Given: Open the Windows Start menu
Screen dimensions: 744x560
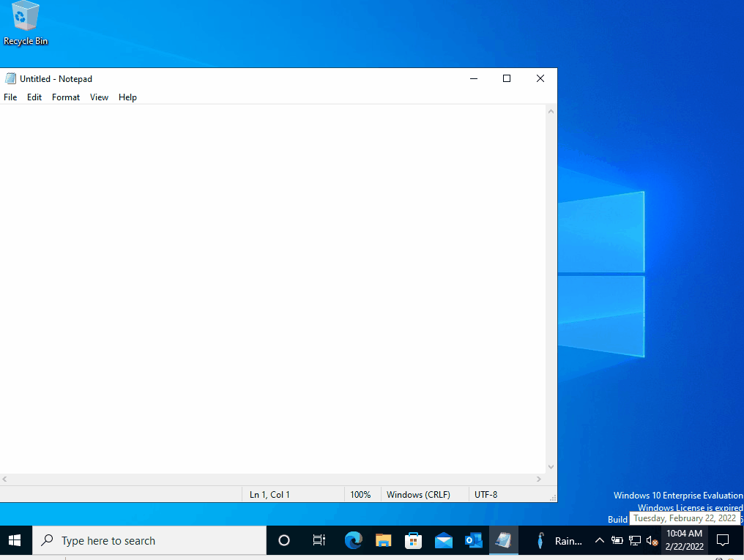Looking at the screenshot, I should pos(15,540).
